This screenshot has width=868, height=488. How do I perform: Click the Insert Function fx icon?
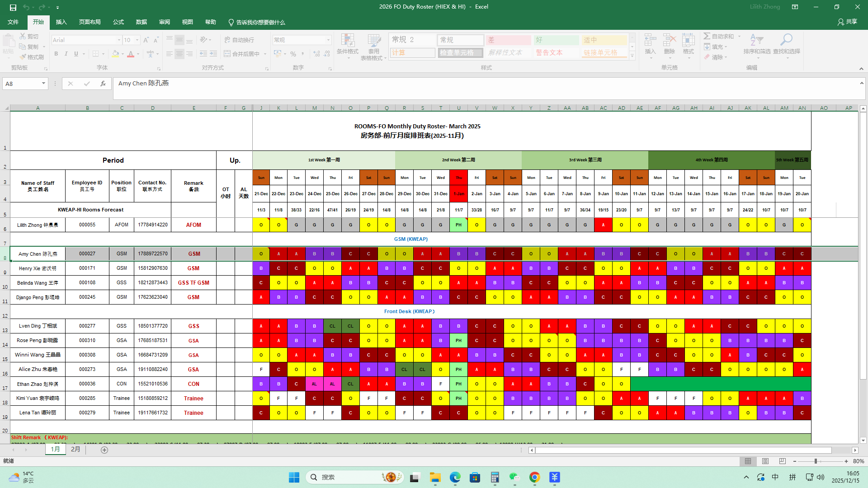pos(103,84)
